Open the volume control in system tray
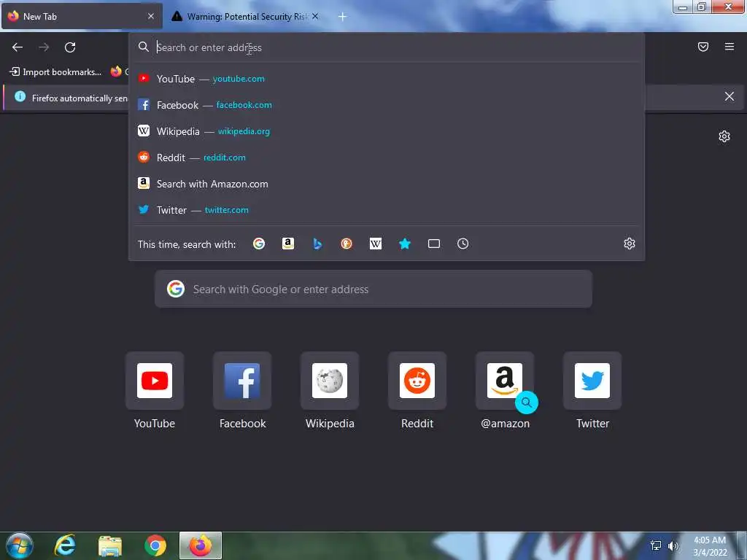 tap(673, 545)
